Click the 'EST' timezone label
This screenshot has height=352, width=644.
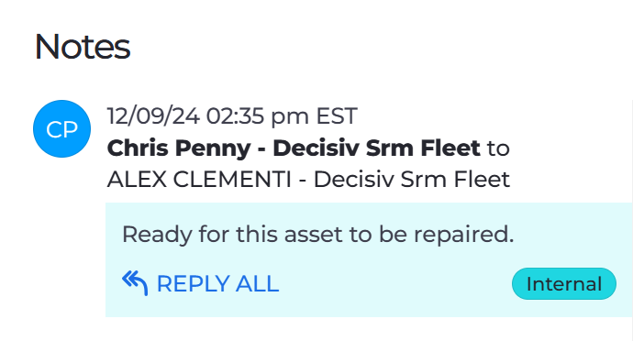pos(337,115)
